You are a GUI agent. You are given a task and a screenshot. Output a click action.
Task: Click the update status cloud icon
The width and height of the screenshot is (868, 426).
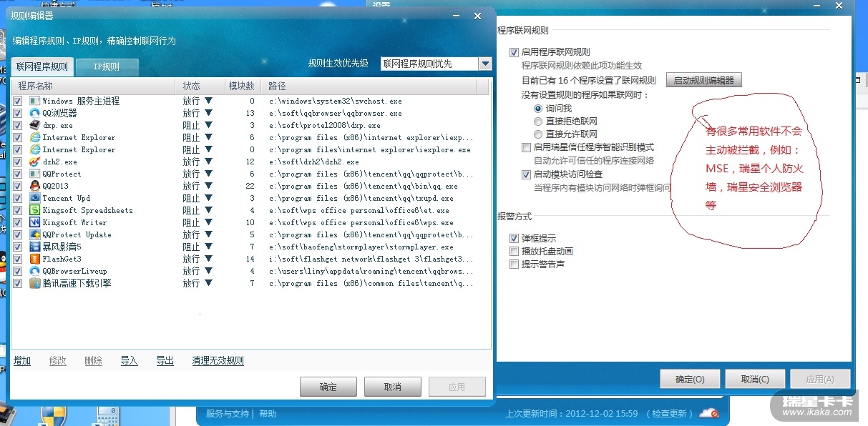(x=708, y=413)
